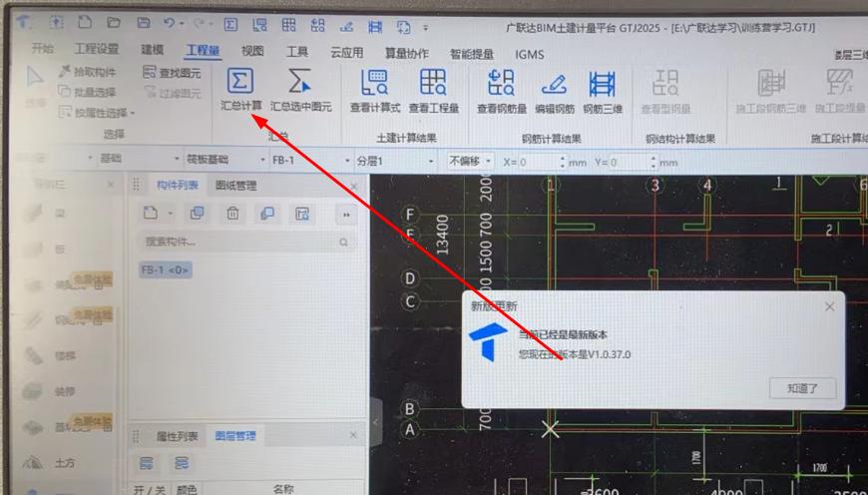This screenshot has height=495, width=868.
Task: Create a new component in 构件列表 panel
Action: [x=151, y=214]
